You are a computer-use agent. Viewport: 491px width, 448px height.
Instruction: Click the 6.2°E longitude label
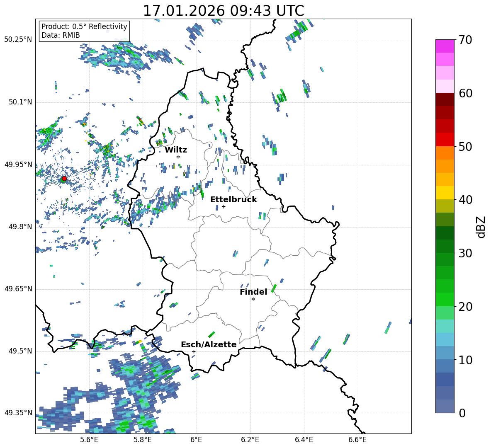(250, 440)
